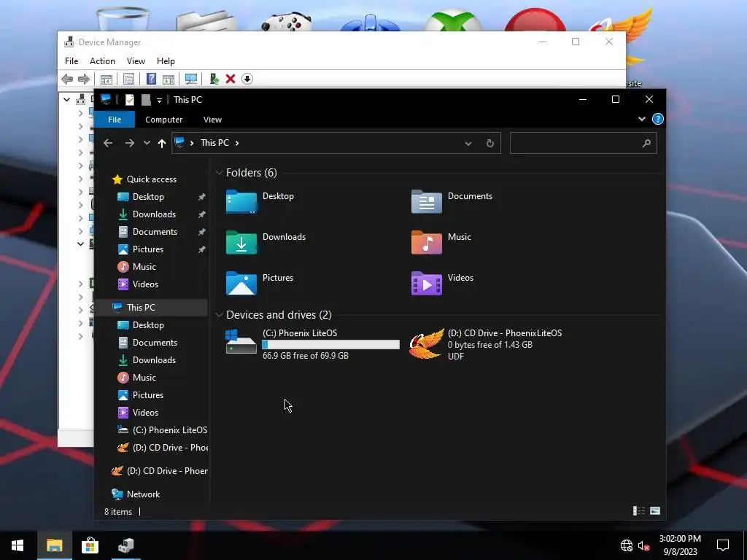Select This PC in navigation pane
This screenshot has height=560, width=747.
pos(141,308)
